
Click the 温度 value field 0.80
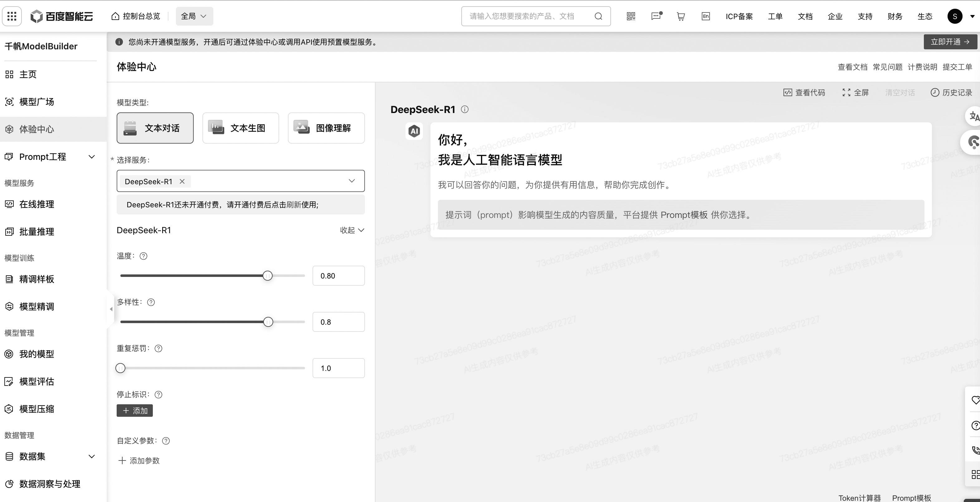click(x=339, y=276)
